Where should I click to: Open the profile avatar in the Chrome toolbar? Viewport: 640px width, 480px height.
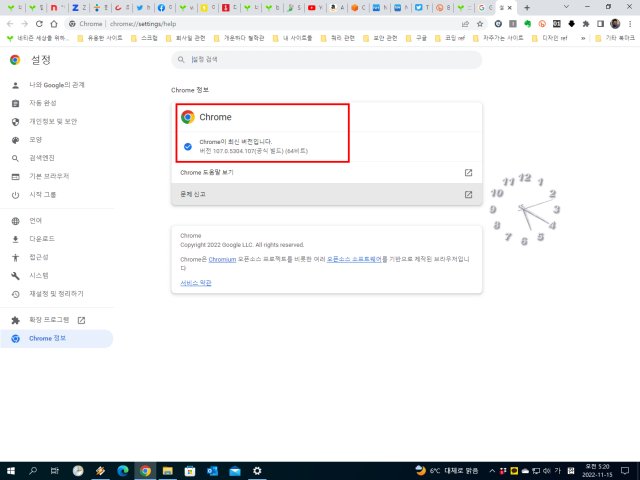tap(615, 24)
